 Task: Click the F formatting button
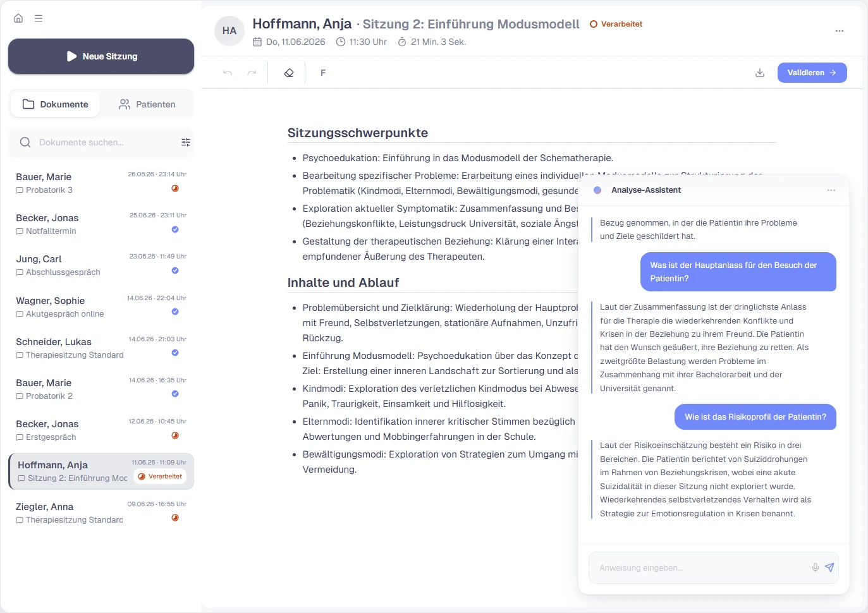pyautogui.click(x=323, y=73)
